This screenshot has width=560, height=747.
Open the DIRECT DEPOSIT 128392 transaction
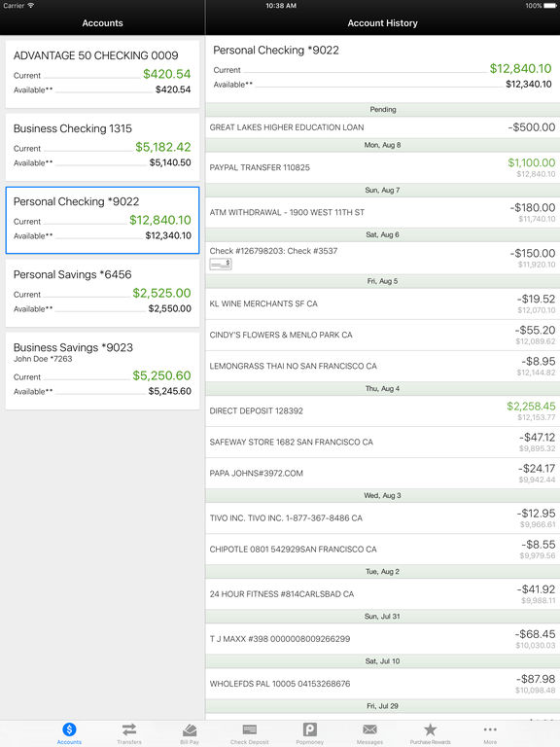[x=383, y=410]
